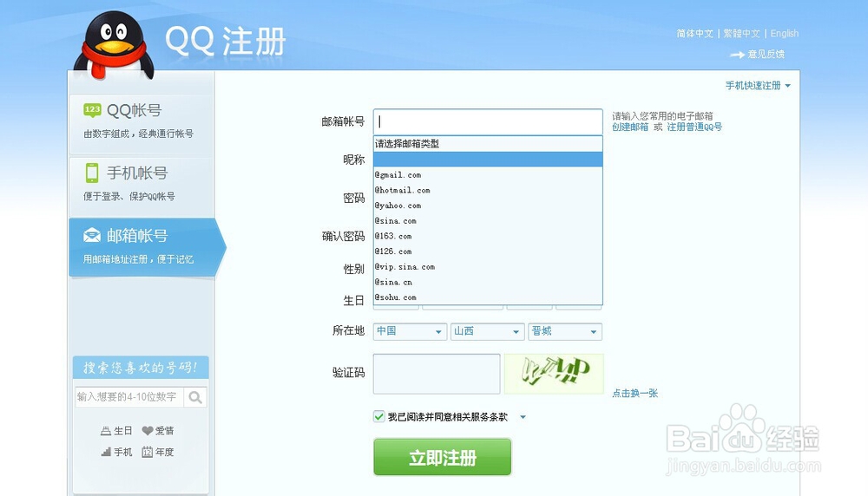Click the heart 爱情 icon
This screenshot has width=868, height=496.
coord(148,431)
